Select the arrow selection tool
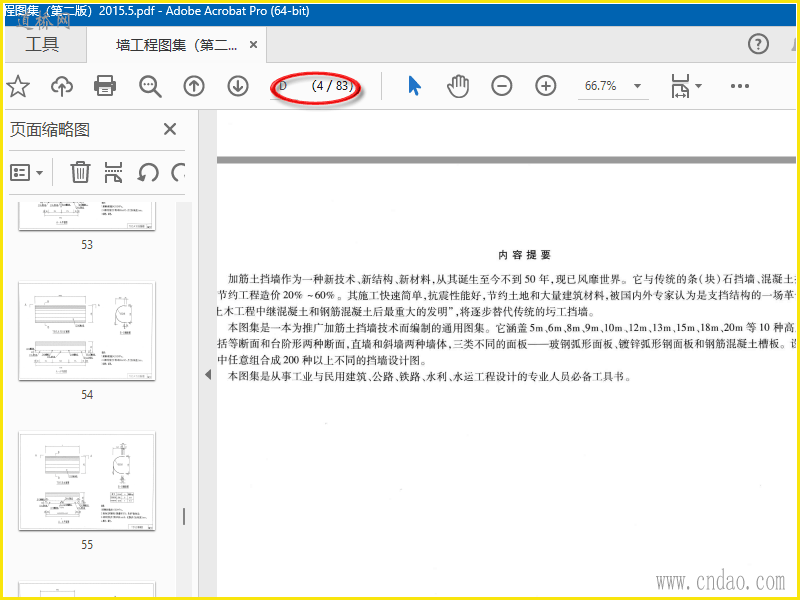Screen dimensions: 800x600 pos(414,86)
